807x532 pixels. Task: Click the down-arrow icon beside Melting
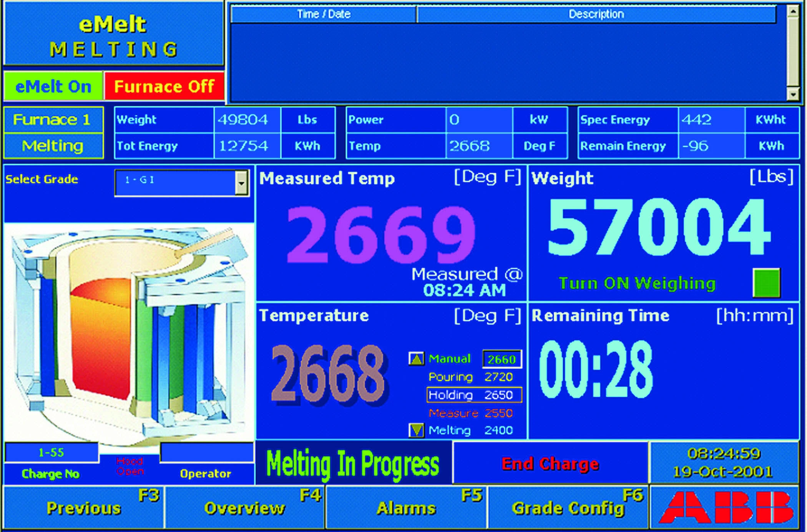416,430
